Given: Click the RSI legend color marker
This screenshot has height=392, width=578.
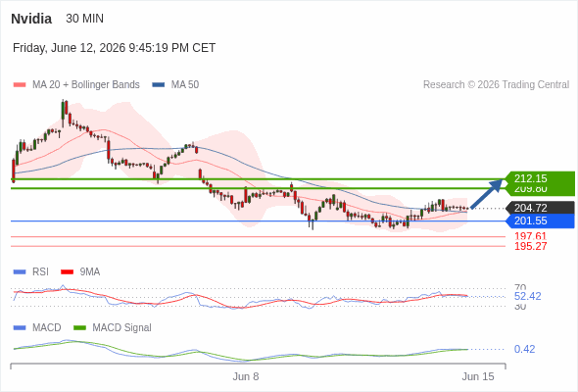Looking at the screenshot, I should (x=20, y=272).
